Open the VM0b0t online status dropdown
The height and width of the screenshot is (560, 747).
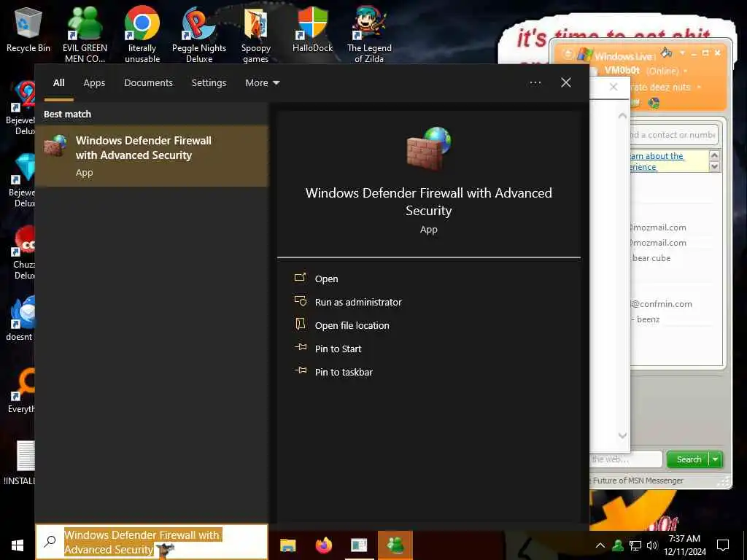pos(685,71)
